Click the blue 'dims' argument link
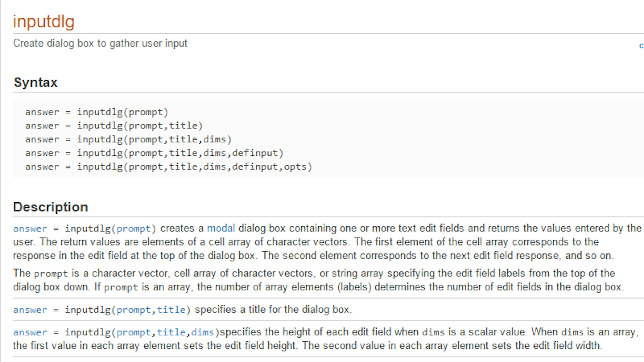This screenshot has height=362, width=644. (x=202, y=333)
